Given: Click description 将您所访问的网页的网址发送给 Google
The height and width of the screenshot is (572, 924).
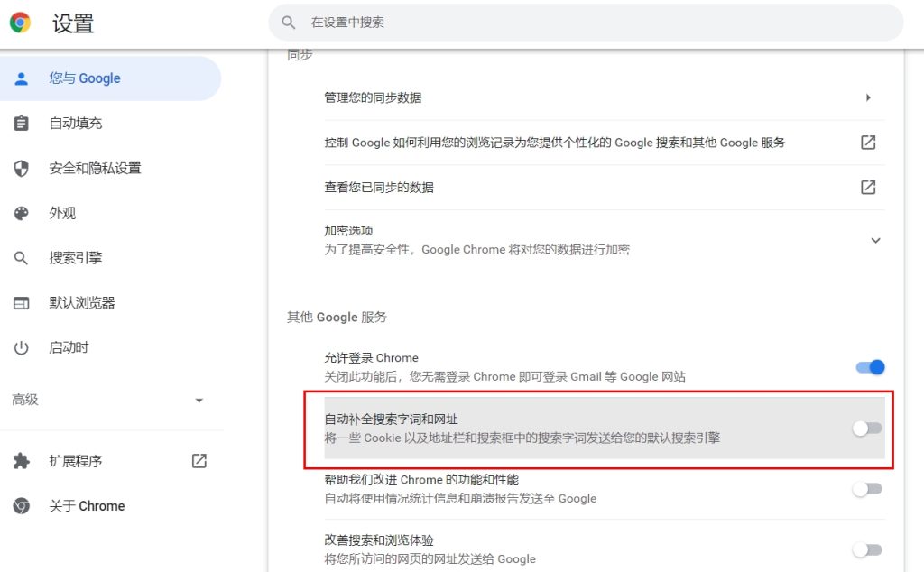Looking at the screenshot, I should tap(430, 559).
